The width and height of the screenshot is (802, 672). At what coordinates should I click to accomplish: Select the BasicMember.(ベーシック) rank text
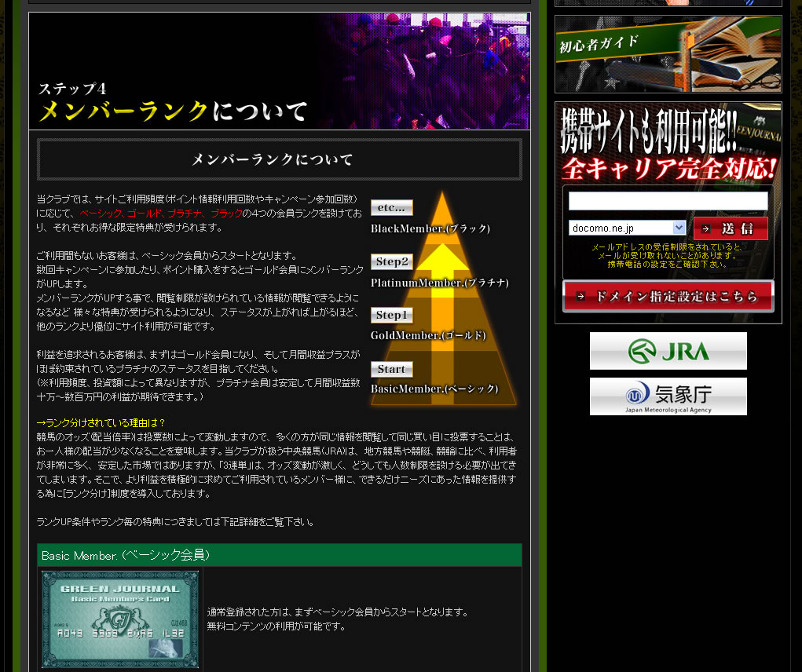point(434,389)
